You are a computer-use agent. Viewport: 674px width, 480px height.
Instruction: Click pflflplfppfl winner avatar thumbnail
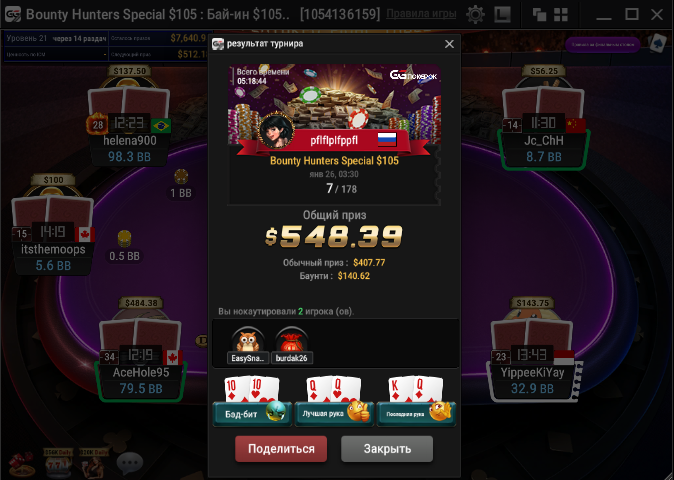point(276,131)
